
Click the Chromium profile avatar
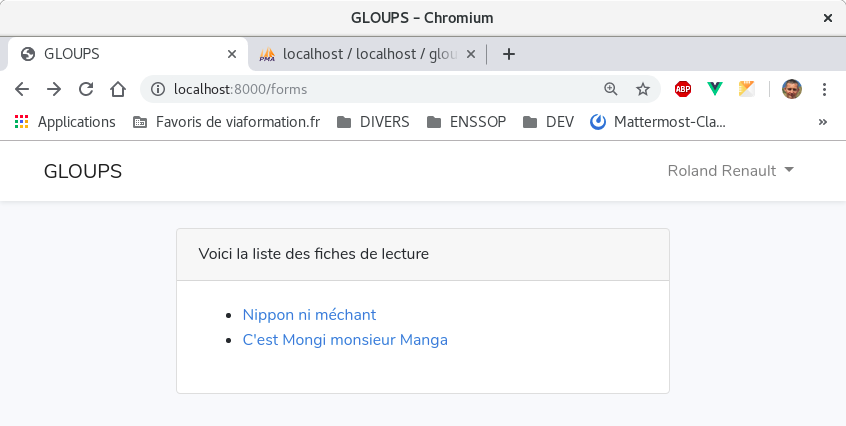click(x=792, y=89)
